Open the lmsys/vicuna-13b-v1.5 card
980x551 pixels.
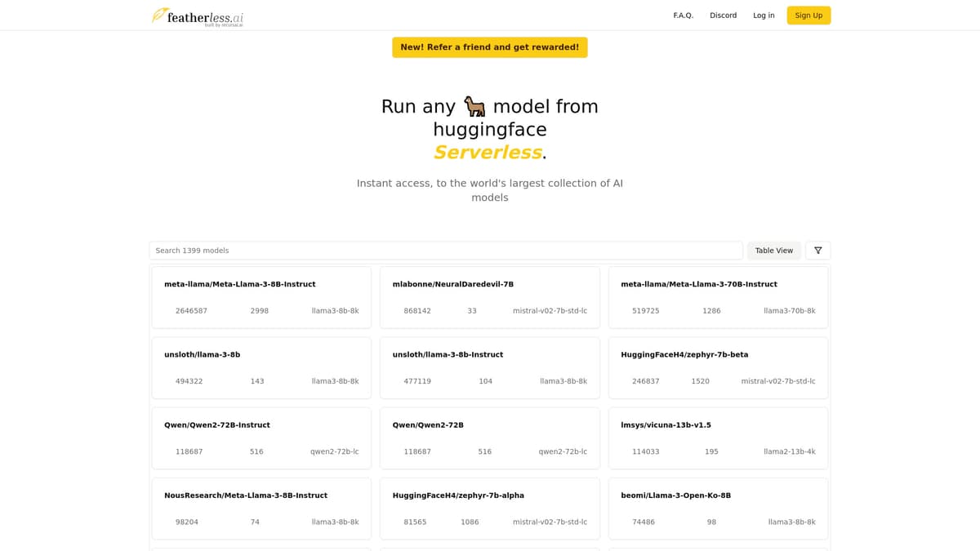click(x=718, y=438)
